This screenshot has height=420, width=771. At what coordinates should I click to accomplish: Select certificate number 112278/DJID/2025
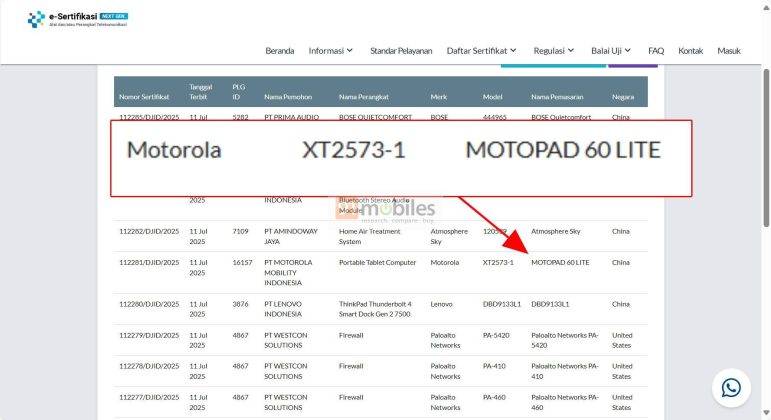(149, 366)
